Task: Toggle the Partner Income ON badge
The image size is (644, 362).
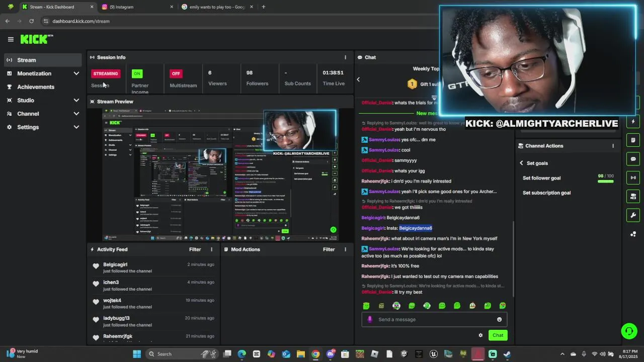Action: (137, 73)
